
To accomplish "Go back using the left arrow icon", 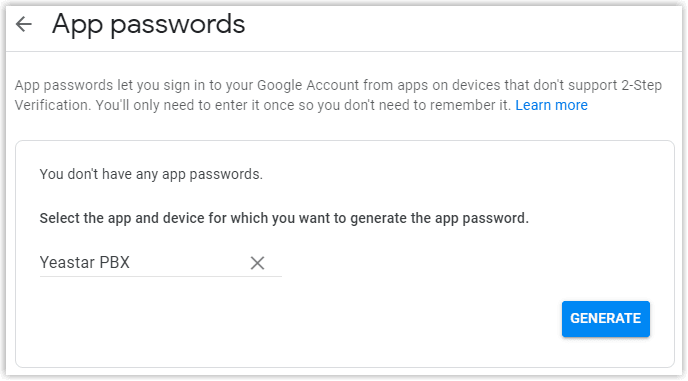I will [24, 24].
